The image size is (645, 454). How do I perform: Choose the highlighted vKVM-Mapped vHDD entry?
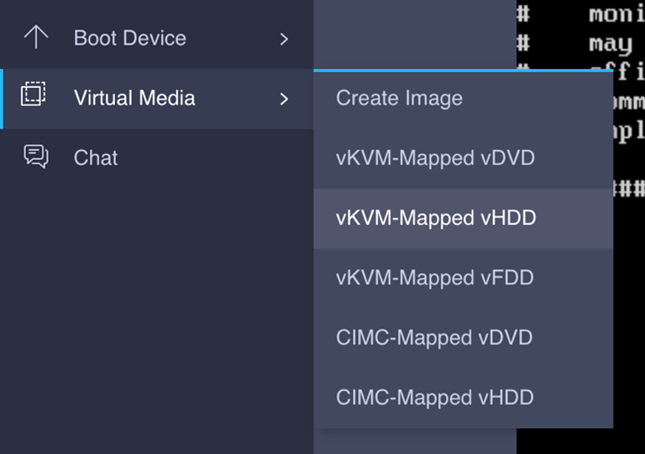tap(463, 219)
